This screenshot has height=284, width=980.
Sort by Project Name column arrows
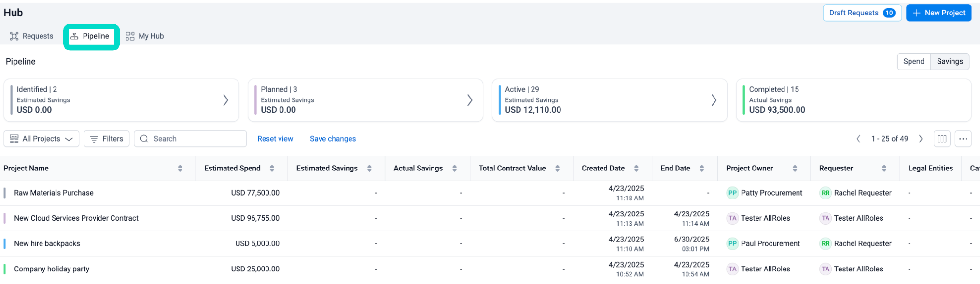point(180,168)
